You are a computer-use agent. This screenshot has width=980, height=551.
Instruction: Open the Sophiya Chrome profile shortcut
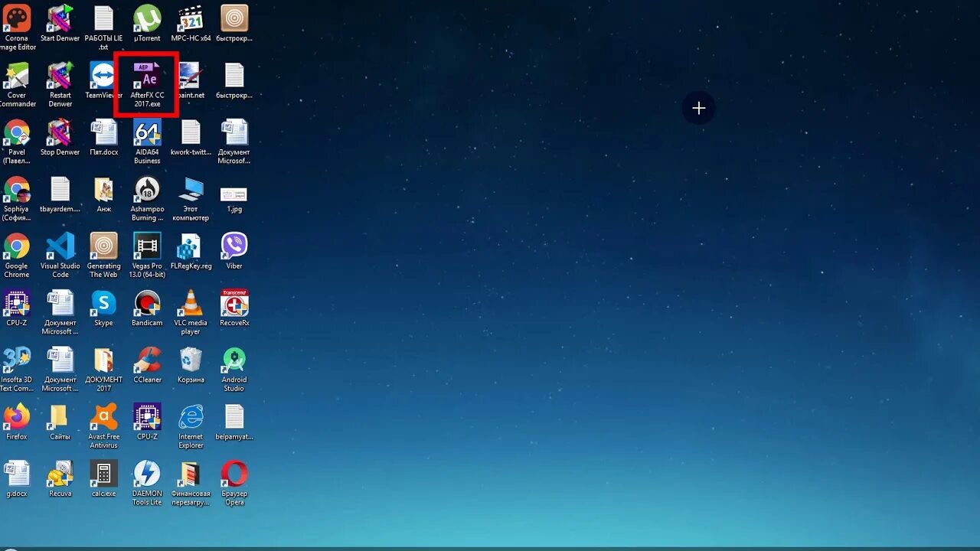pos(17,198)
